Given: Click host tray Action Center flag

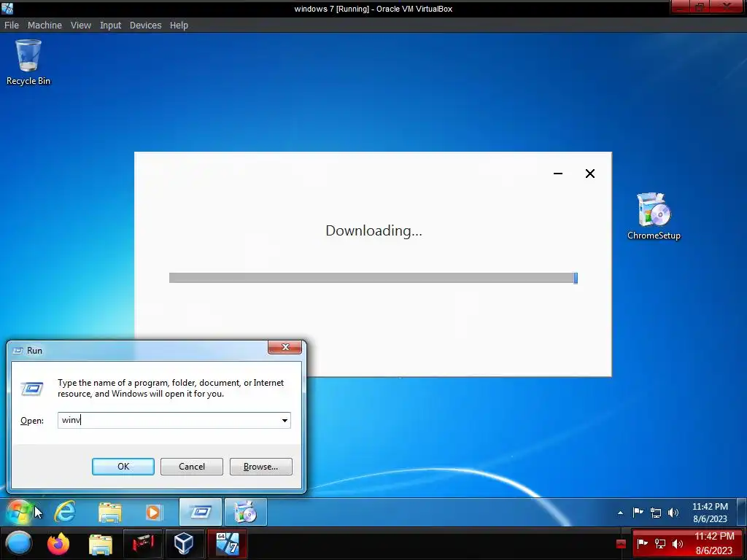Looking at the screenshot, I should tap(642, 543).
